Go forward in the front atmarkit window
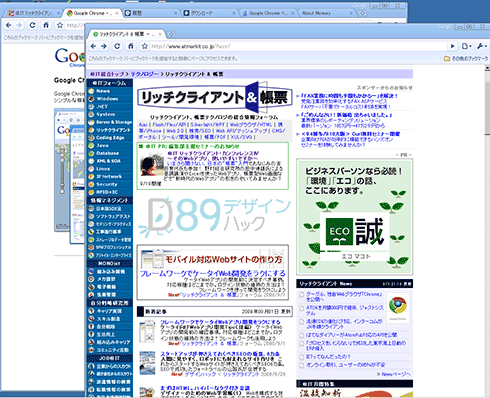490x398 pixels. click(104, 46)
